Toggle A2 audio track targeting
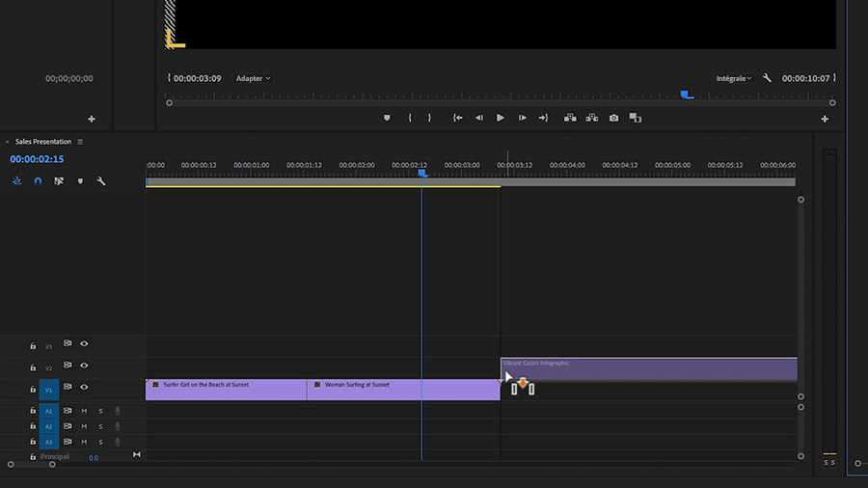This screenshot has width=868, height=488. (x=49, y=426)
